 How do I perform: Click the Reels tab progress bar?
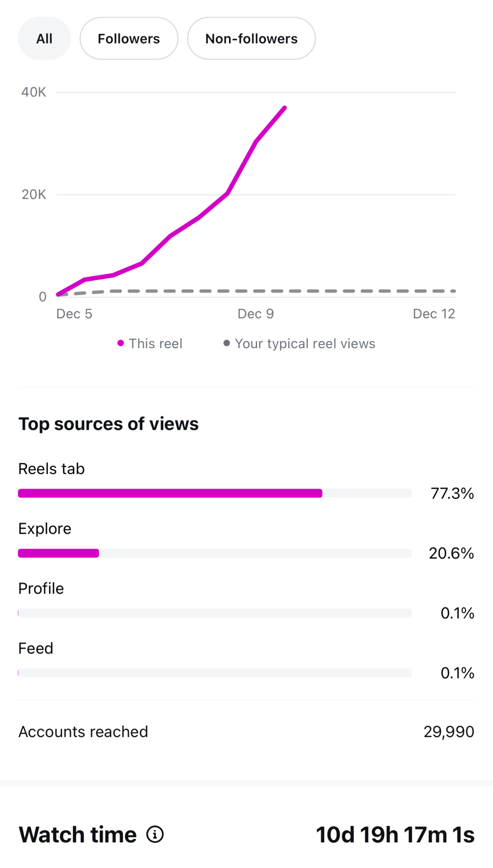coord(215,493)
